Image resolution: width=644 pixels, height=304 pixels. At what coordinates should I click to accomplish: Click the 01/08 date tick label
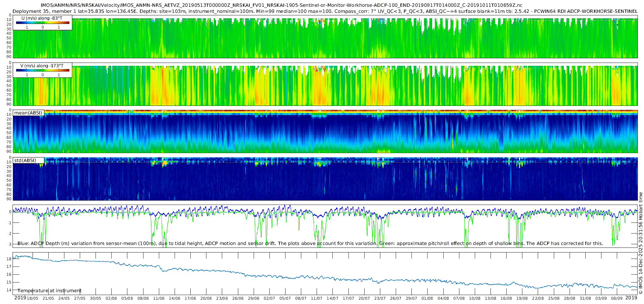[427, 298]
